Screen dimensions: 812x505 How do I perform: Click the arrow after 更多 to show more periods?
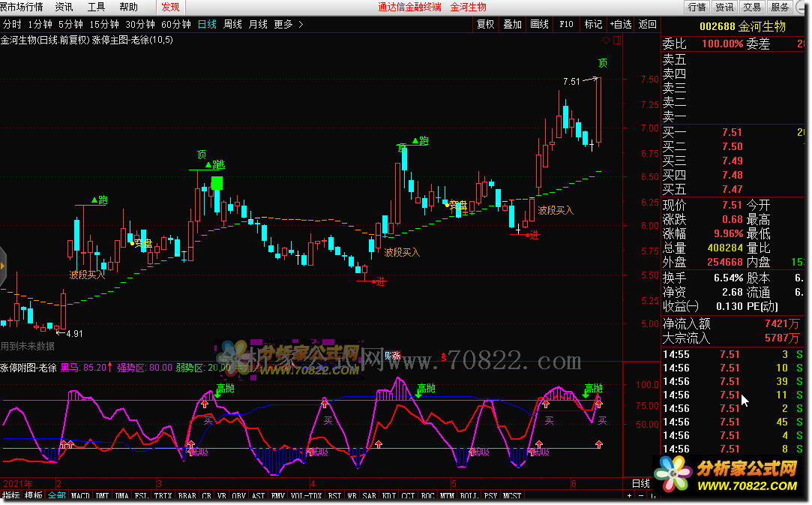(301, 24)
